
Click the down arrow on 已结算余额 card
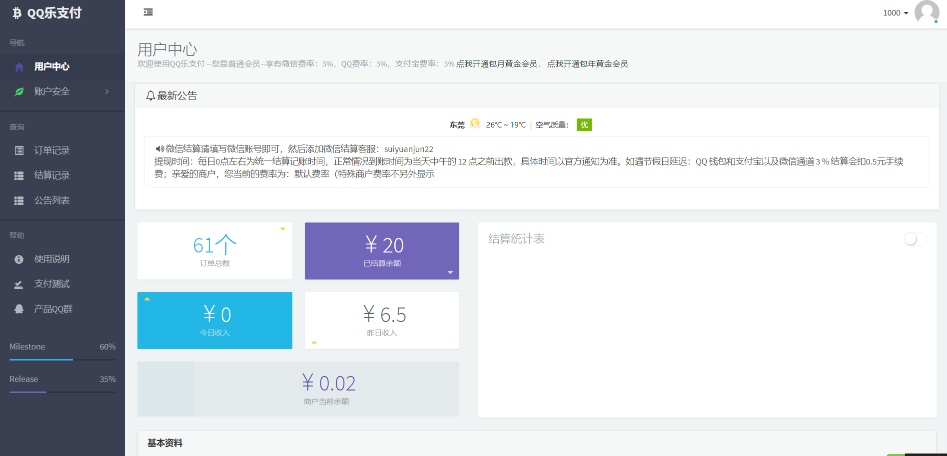click(x=450, y=272)
